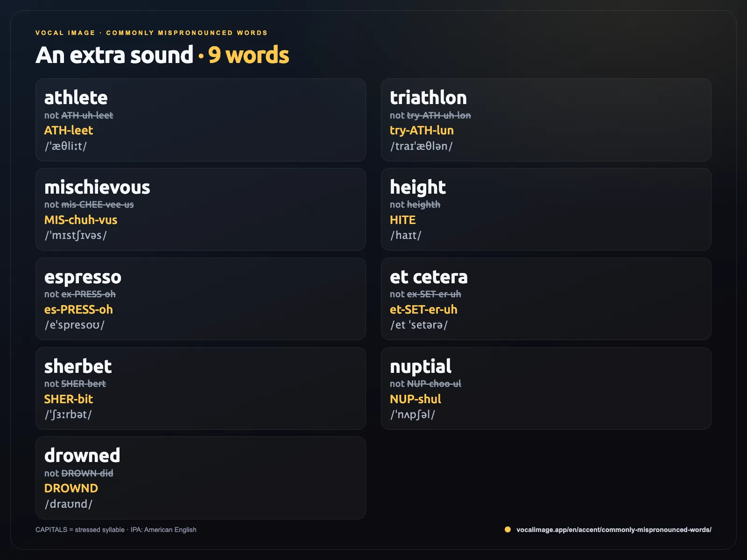Click the IPA transcription /traɪˈæθlən/
Image resolution: width=747 pixels, height=560 pixels.
[x=422, y=146]
